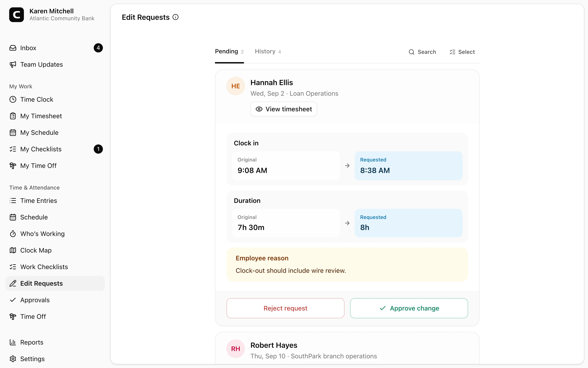This screenshot has height=368, width=588.
Task: Click the HE avatar for Hannah Ellis
Action: [236, 86]
